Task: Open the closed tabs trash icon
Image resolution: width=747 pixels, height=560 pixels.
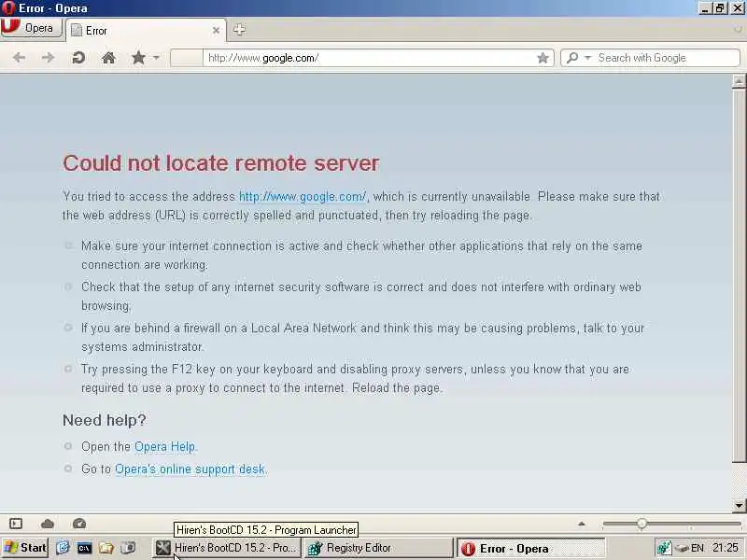Action: [x=738, y=29]
